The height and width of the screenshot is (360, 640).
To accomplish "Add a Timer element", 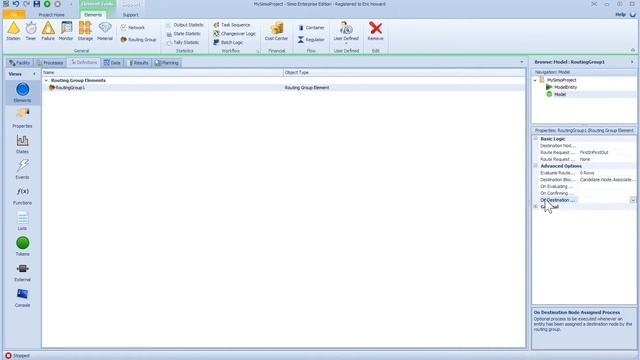I will coord(31,31).
